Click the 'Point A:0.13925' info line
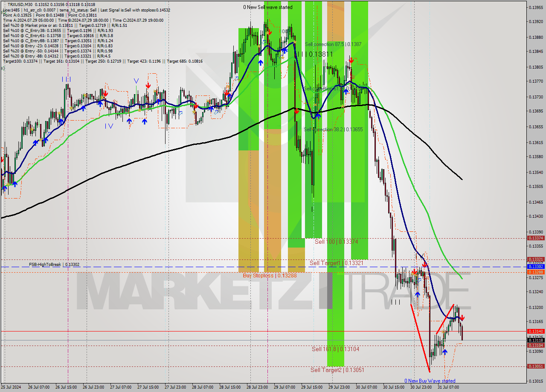The width and height of the screenshot is (546, 392). click(x=49, y=15)
